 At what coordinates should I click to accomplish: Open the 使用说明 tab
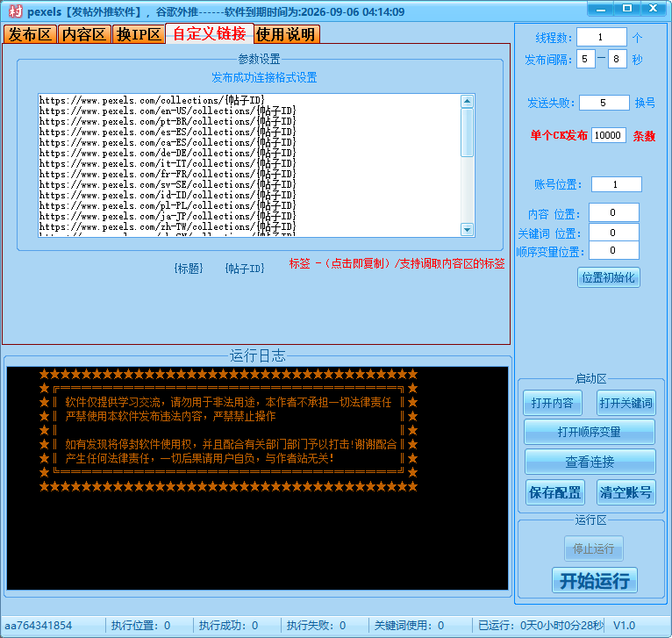pyautogui.click(x=286, y=35)
